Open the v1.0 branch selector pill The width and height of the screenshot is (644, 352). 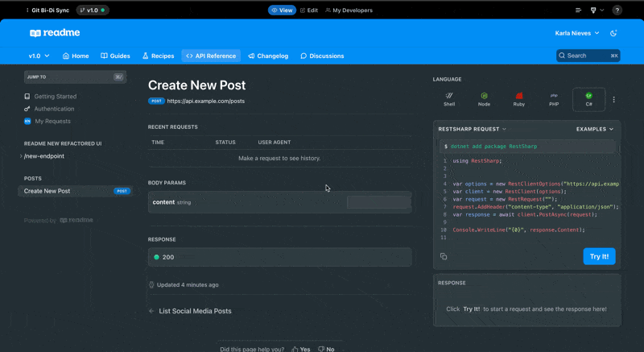click(93, 10)
